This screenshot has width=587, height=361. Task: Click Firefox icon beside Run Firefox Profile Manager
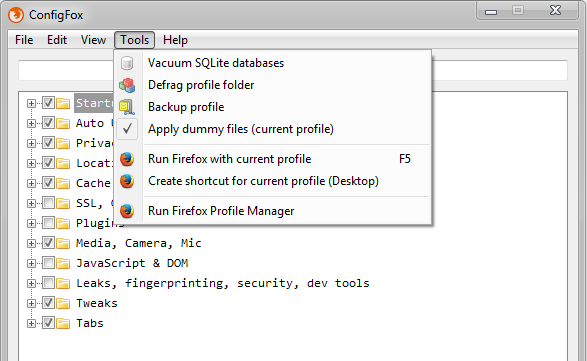point(127,211)
